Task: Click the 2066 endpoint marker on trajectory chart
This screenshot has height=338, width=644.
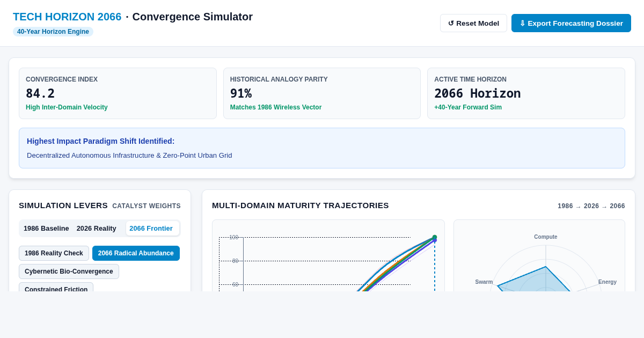Action: click(x=435, y=237)
